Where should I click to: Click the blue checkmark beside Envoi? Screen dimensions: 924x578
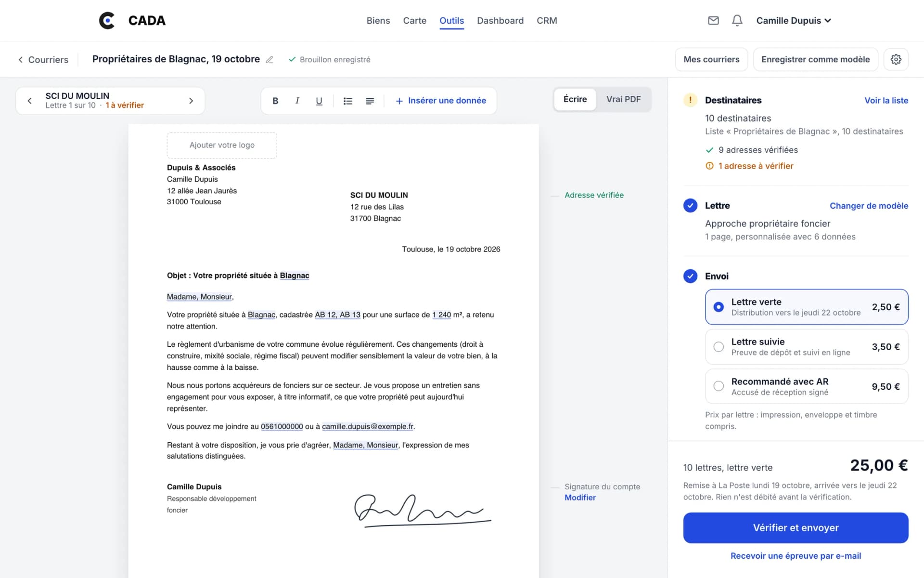pos(690,276)
